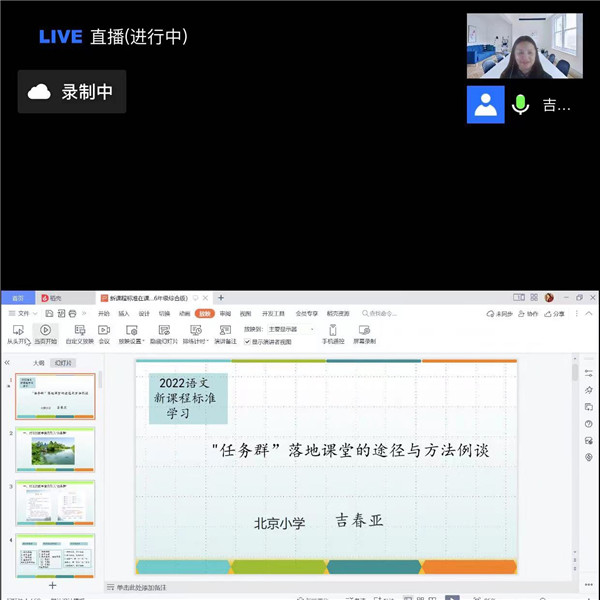Viewport: 600px width, 600px height.
Task: Close the presentation document tab
Action: click(x=205, y=298)
